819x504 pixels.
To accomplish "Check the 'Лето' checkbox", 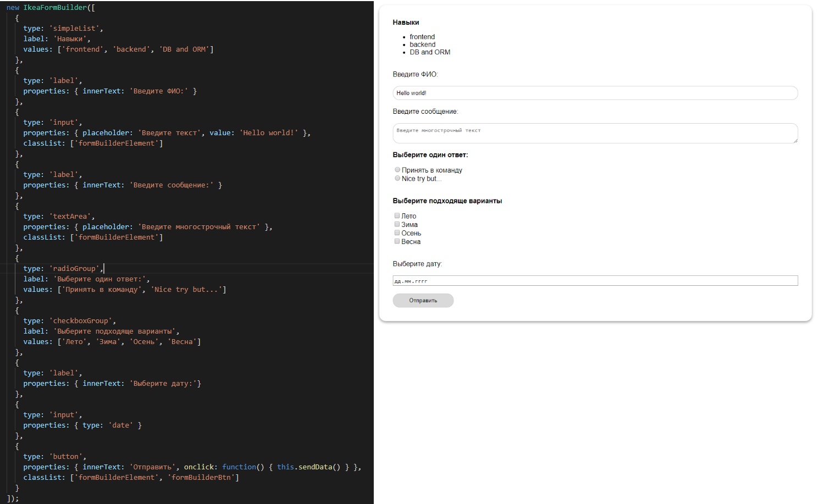I will [x=397, y=215].
